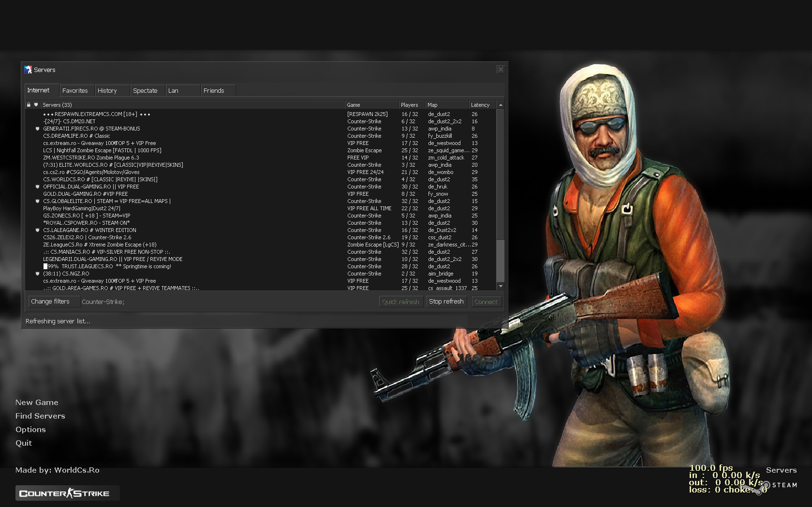Select GS.ZONECS.RO [ +18 ] - STEAM=VIP
This screenshot has width=812, height=507.
[x=261, y=216]
